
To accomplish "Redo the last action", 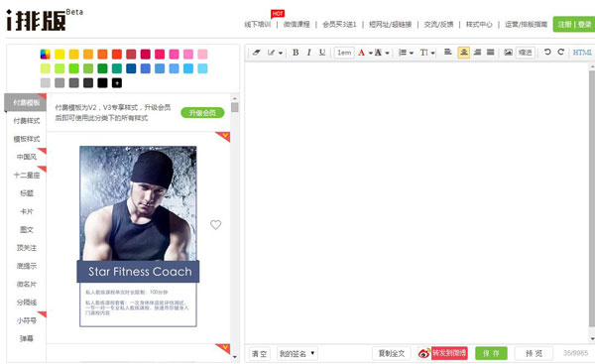I will [561, 52].
